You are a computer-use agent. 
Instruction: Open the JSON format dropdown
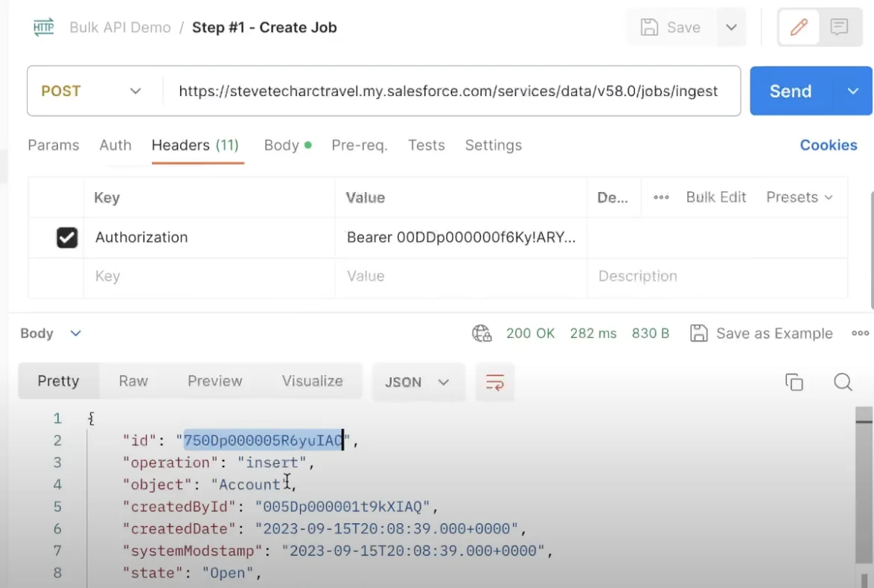click(x=418, y=382)
